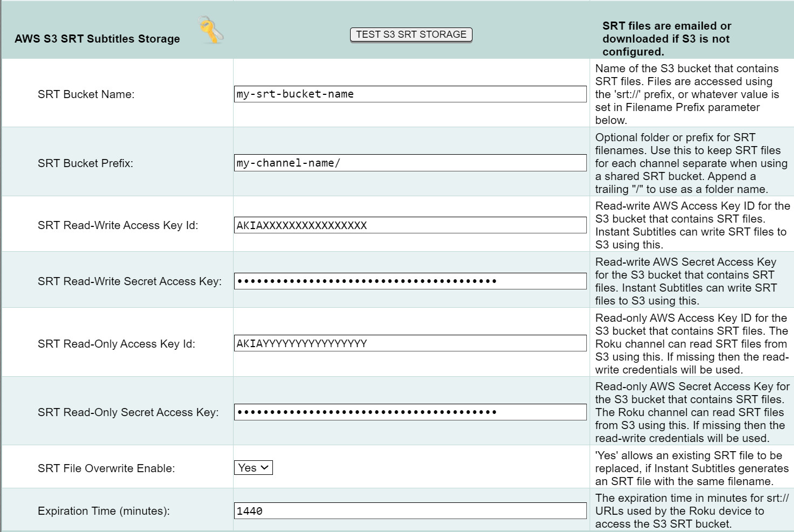Focus the Read-Write Secret Access Key field
794x532 pixels.
tap(410, 281)
